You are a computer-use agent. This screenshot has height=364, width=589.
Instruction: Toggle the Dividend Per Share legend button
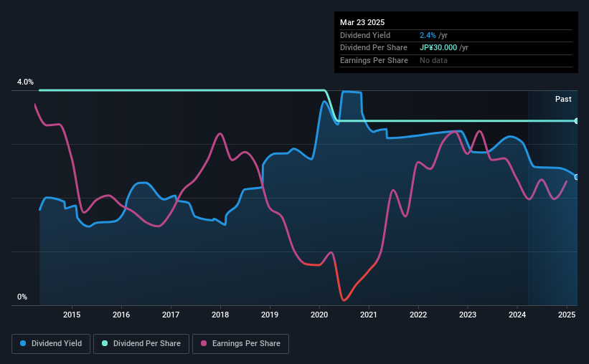click(141, 344)
